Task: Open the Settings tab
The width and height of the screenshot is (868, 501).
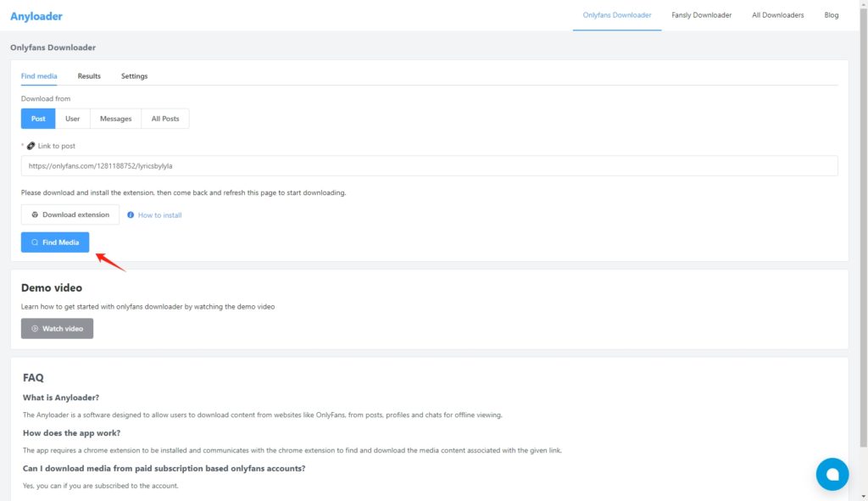Action: (x=134, y=76)
